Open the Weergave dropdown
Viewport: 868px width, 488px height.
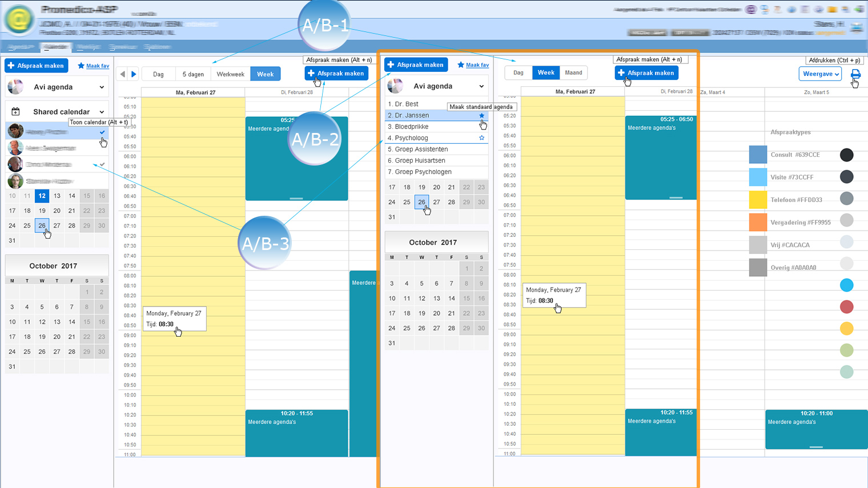[820, 74]
